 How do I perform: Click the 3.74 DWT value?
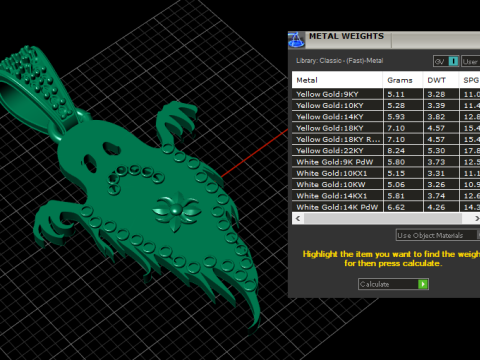tap(436, 196)
